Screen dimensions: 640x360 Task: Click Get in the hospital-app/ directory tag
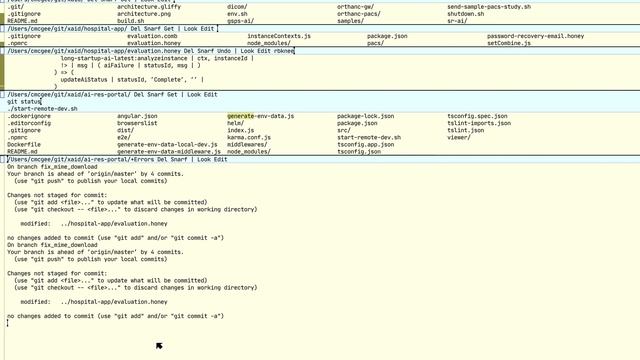point(169,29)
